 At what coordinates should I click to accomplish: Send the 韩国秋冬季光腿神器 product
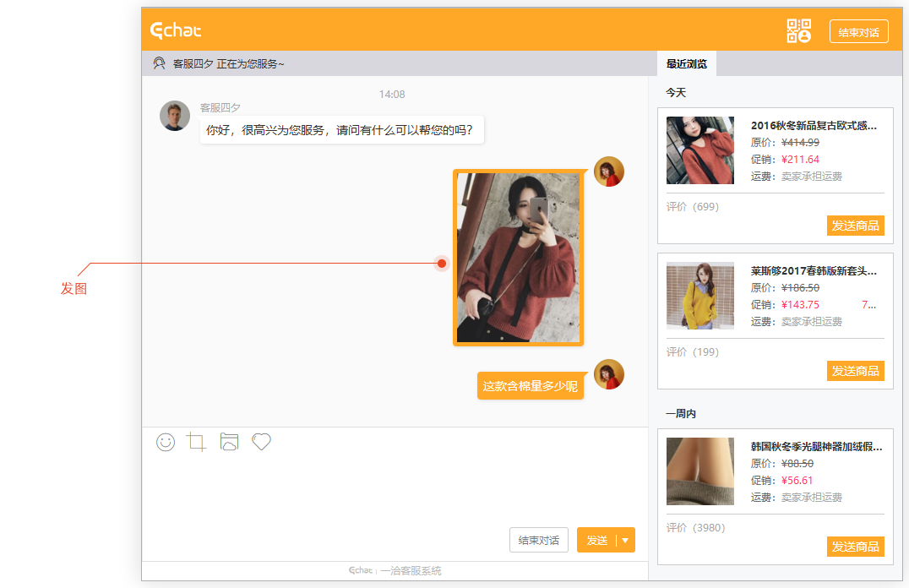(855, 547)
